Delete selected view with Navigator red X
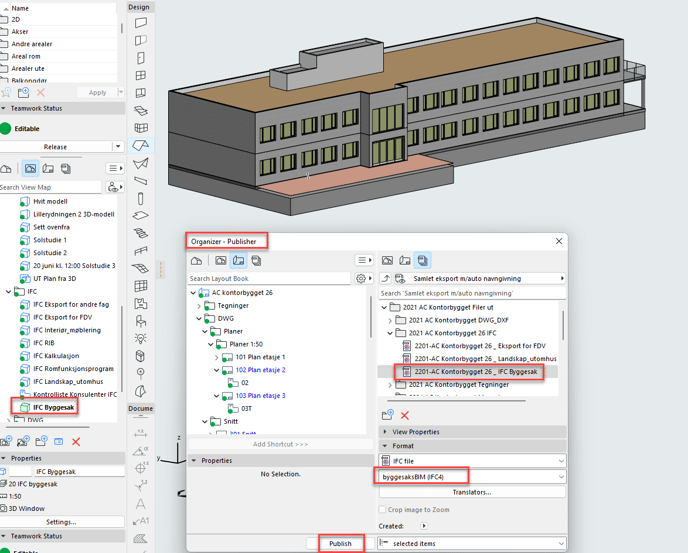This screenshot has width=688, height=553. click(76, 442)
